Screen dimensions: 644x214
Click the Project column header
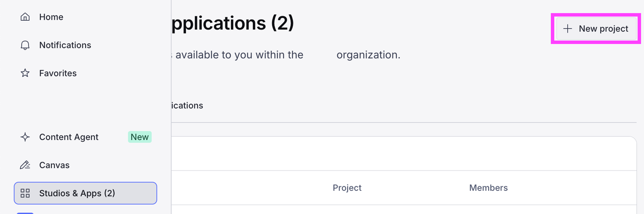tap(347, 188)
